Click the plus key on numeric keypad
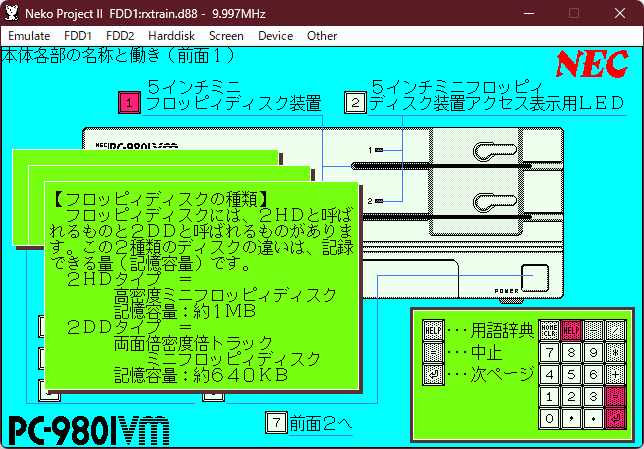This screenshot has width=644, height=449. coord(615,375)
